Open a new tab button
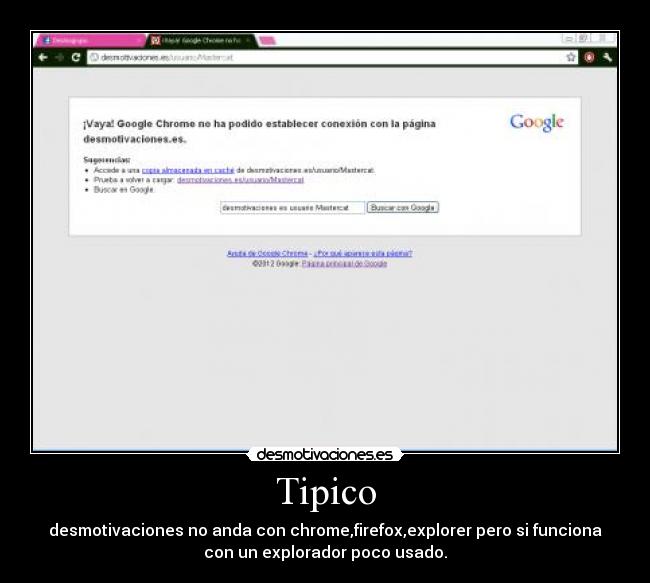Viewport: 650px width, 583px height. [267, 41]
